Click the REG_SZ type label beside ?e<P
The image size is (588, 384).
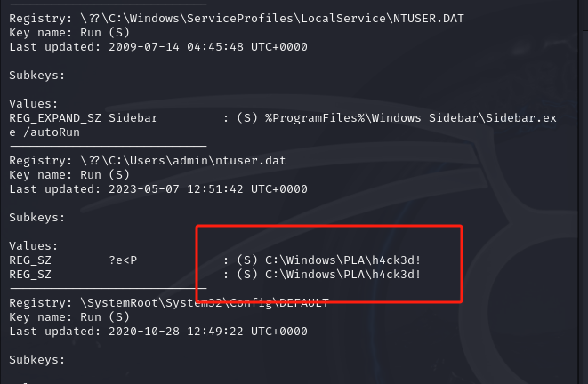[x=30, y=260]
